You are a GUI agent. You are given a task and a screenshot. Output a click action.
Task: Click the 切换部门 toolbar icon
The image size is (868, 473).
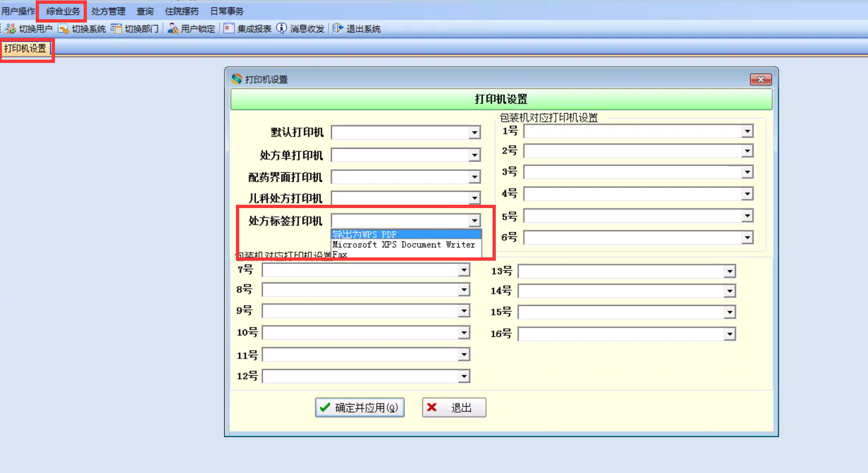coord(116,29)
